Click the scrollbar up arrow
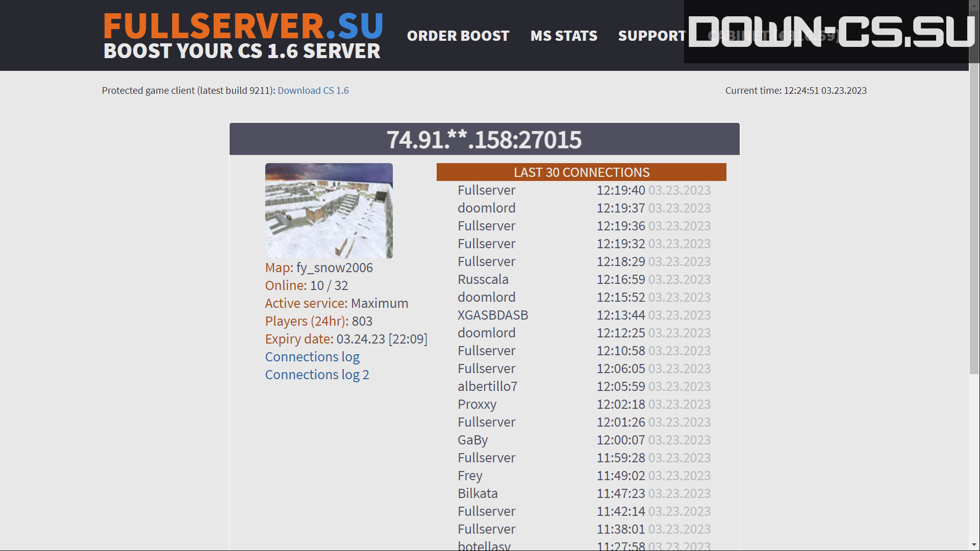 click(x=974, y=5)
